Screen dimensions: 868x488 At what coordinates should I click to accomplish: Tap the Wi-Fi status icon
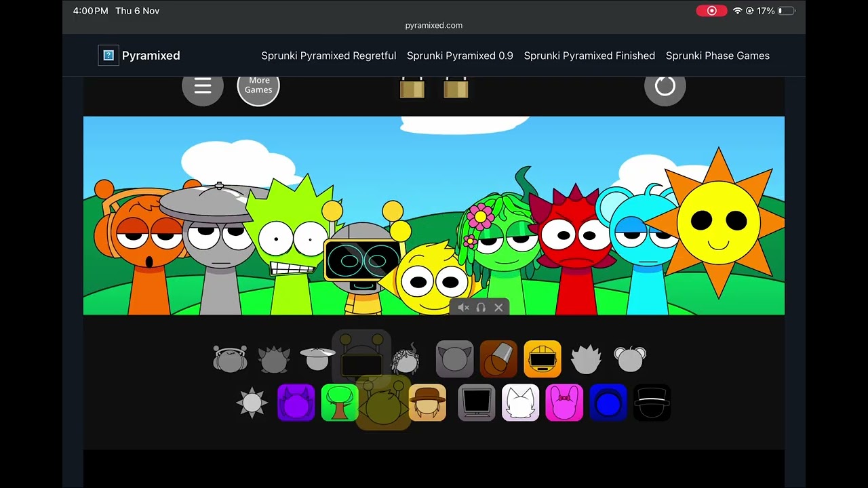click(737, 11)
